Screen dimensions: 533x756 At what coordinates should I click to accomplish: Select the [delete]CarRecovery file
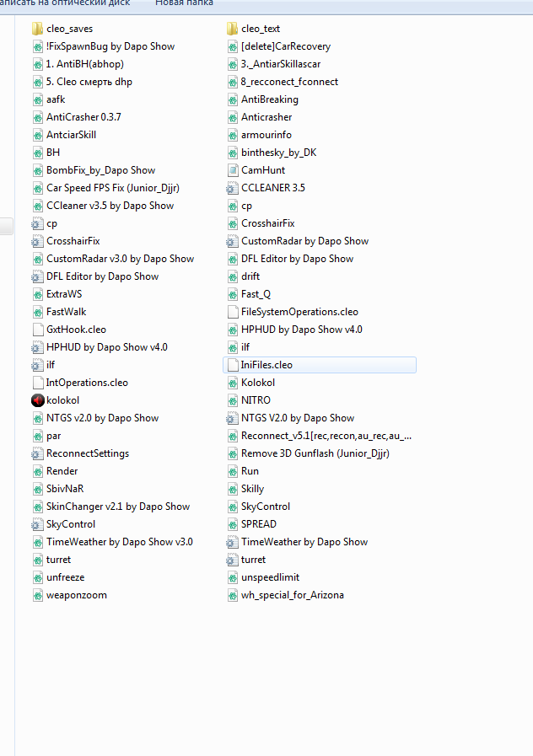pyautogui.click(x=285, y=46)
